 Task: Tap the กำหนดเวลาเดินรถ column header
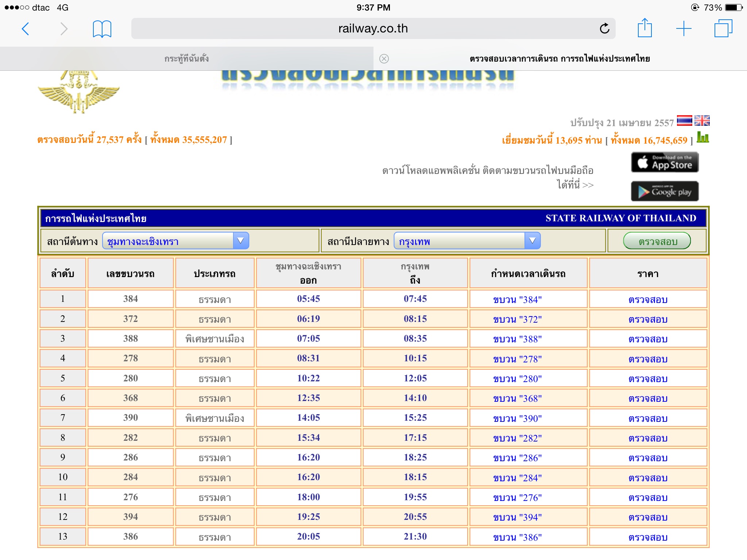click(x=528, y=273)
